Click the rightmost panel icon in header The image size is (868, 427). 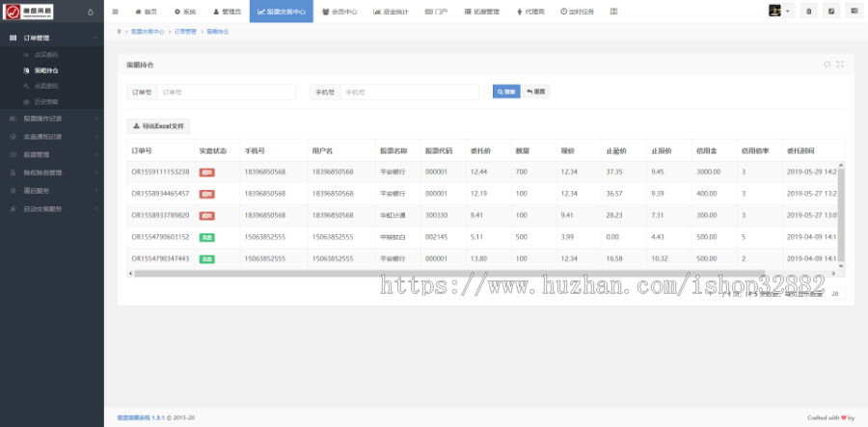coord(854,11)
